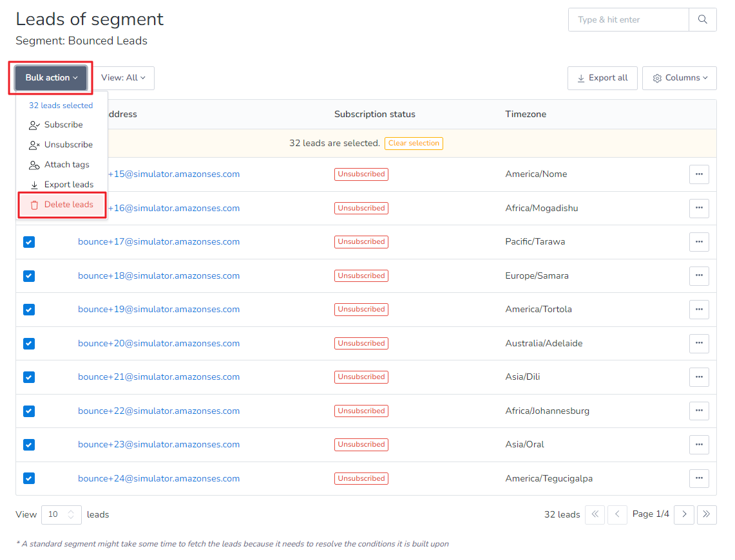The width and height of the screenshot is (735, 560).
Task: Open row actions for bounce+22 lead
Action: click(699, 411)
